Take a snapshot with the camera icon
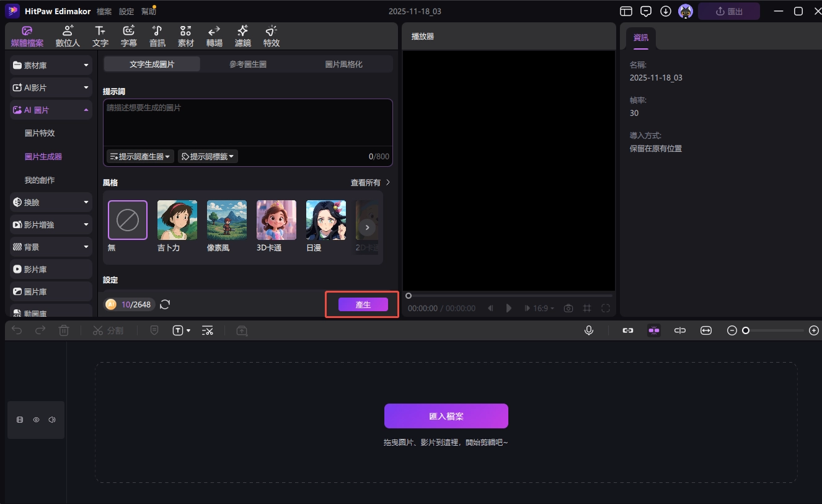The width and height of the screenshot is (822, 504). pyautogui.click(x=568, y=307)
